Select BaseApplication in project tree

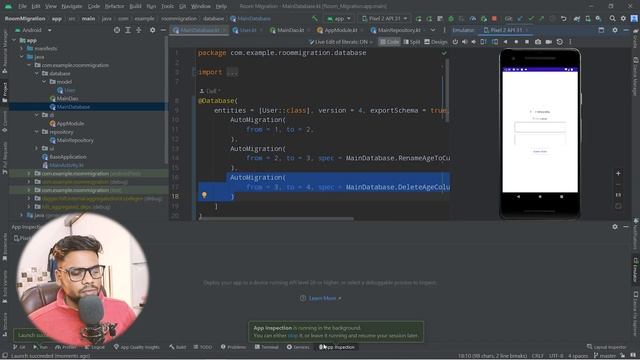coord(64,157)
